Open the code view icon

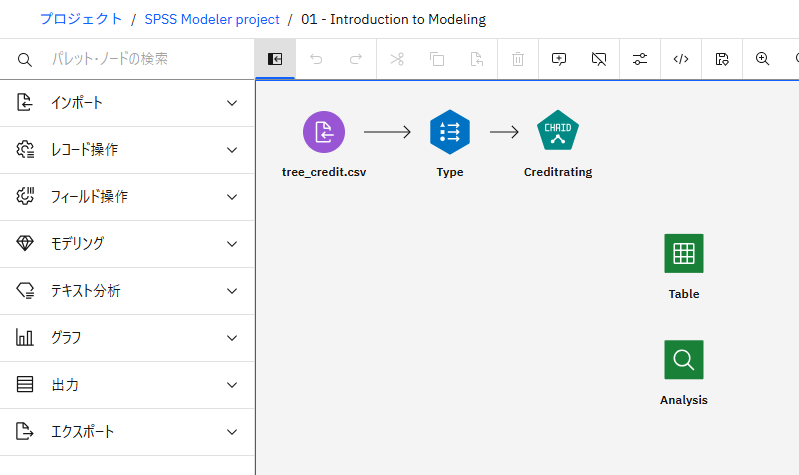(x=681, y=59)
